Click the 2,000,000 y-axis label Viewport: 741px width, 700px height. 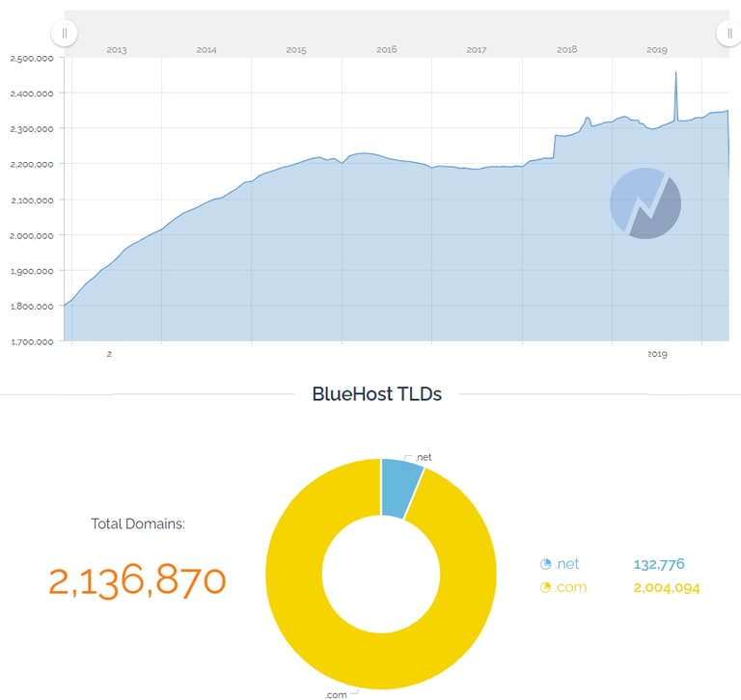32,235
